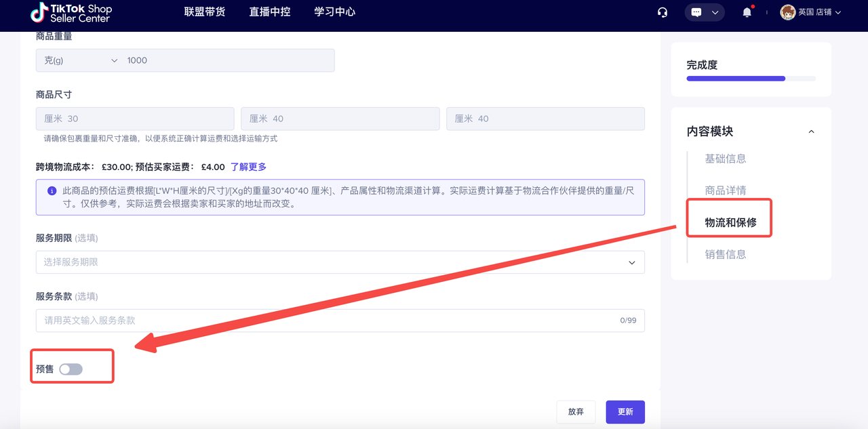Viewport: 868px width, 429px height.
Task: Expand the chat status dropdown arrow
Action: tap(715, 12)
